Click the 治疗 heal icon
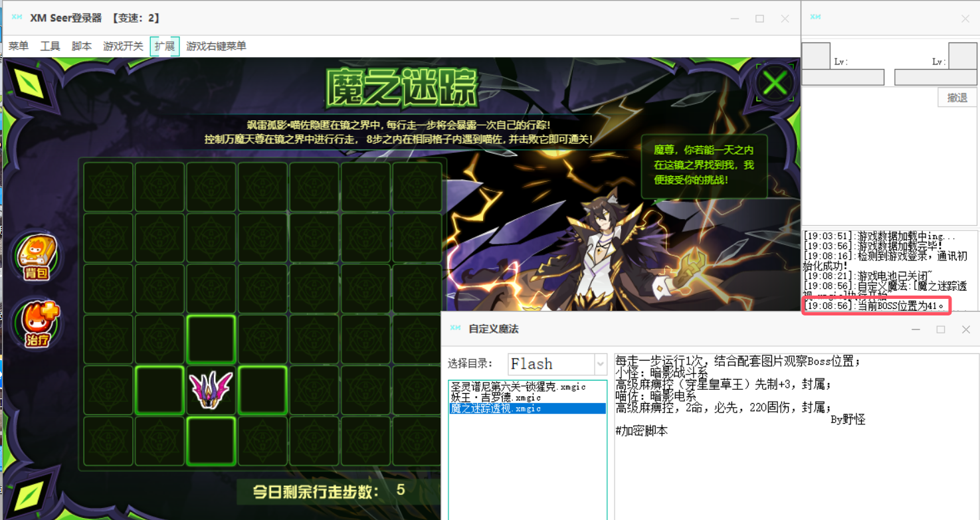This screenshot has width=980, height=520. click(x=38, y=324)
